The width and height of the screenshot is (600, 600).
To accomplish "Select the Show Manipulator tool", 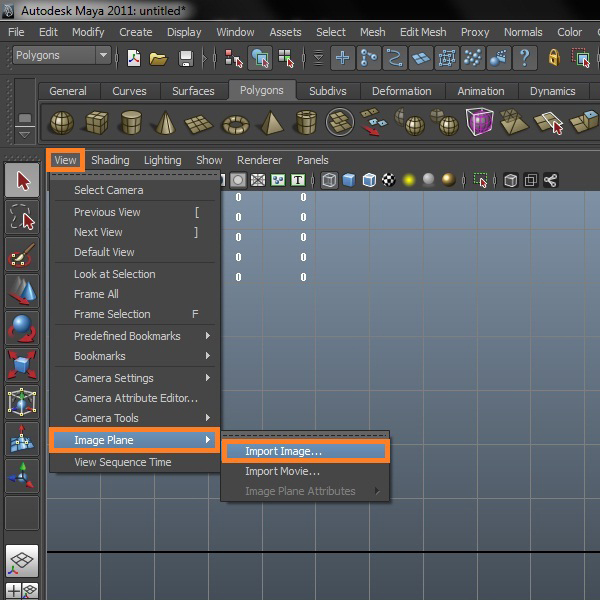I will pyautogui.click(x=22, y=476).
